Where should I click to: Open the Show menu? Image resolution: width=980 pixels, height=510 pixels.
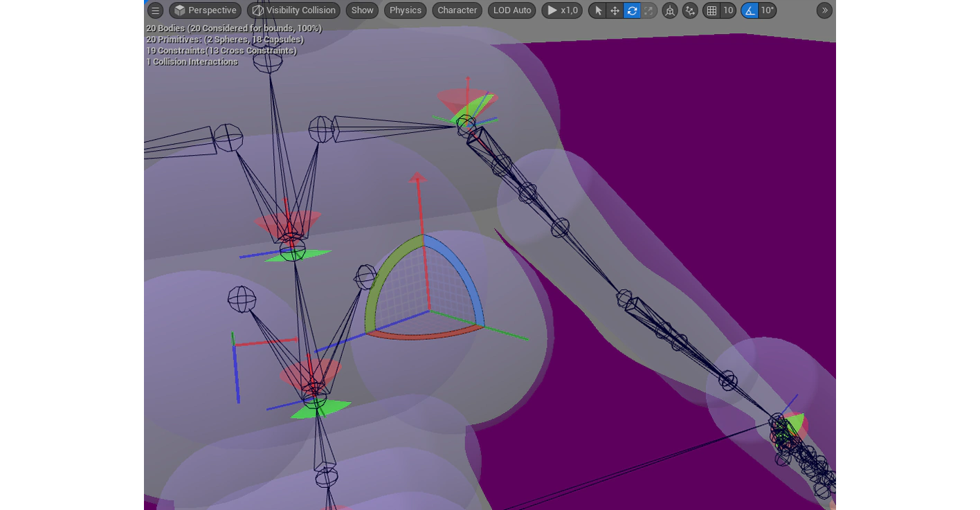(362, 10)
